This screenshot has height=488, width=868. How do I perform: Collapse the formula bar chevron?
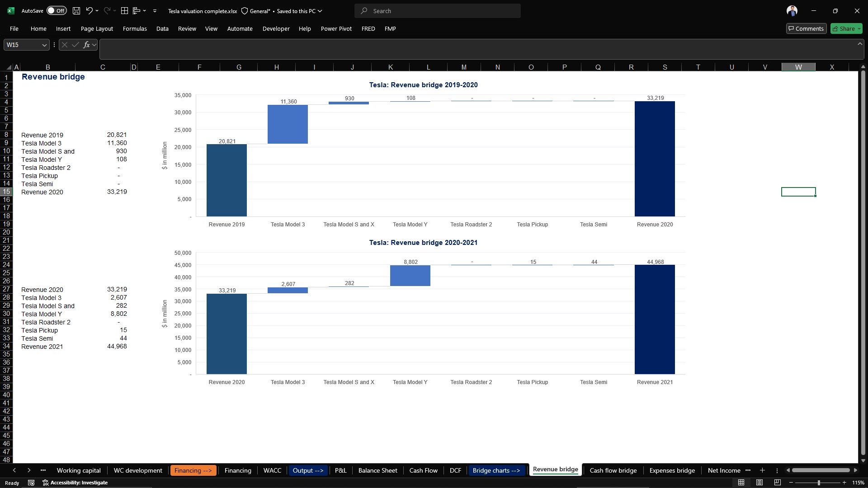click(859, 44)
